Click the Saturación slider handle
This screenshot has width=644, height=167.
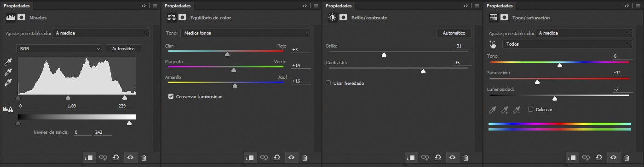coord(537,82)
